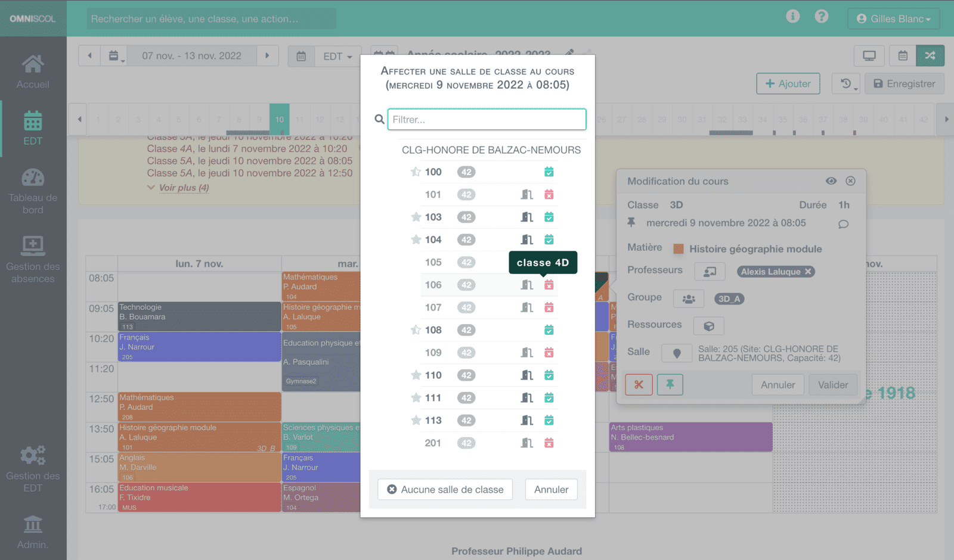This screenshot has height=560, width=954.
Task: Click the orange Matière color swatch
Action: [x=679, y=249]
